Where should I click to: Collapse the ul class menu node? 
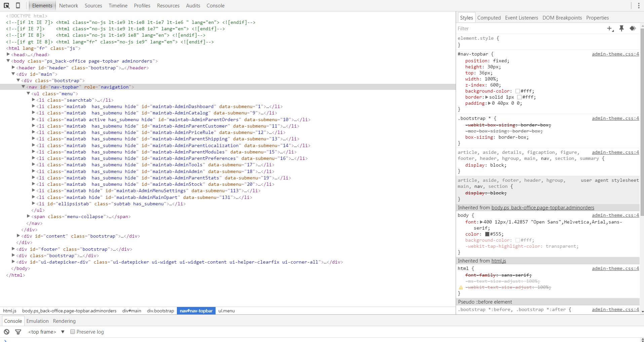coord(29,93)
